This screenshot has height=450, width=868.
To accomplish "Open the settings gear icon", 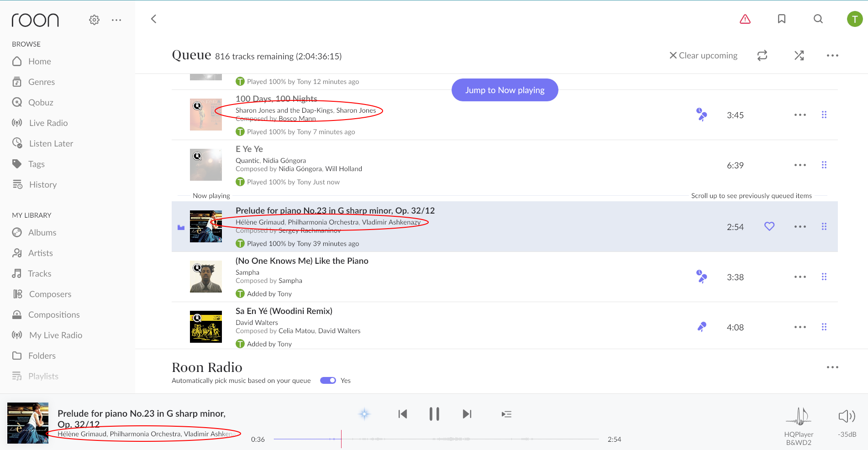I will [x=94, y=20].
